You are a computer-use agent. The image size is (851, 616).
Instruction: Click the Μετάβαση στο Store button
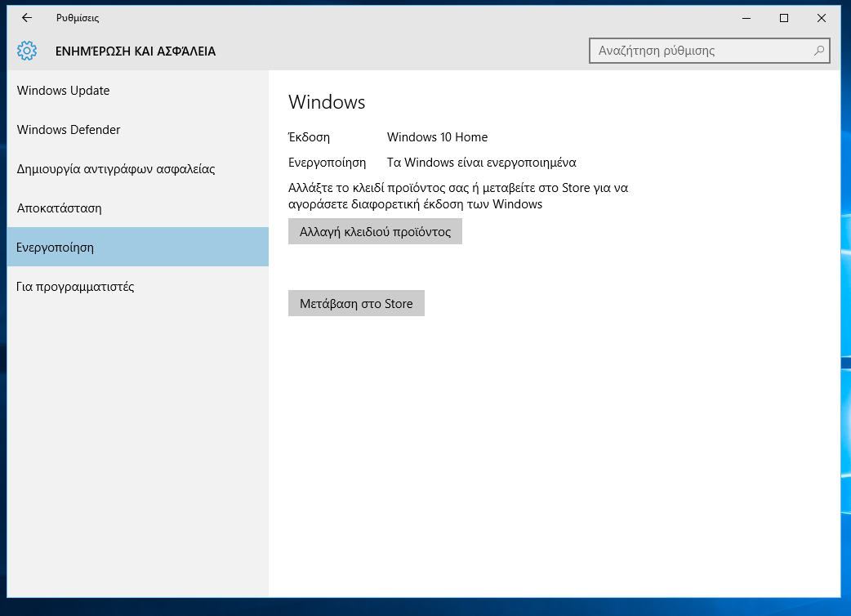[356, 303]
